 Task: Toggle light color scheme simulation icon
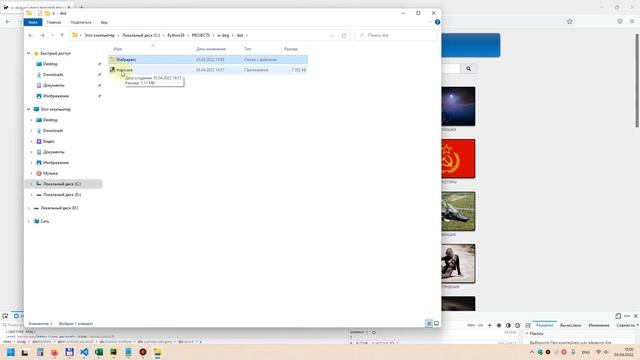tap(499, 325)
